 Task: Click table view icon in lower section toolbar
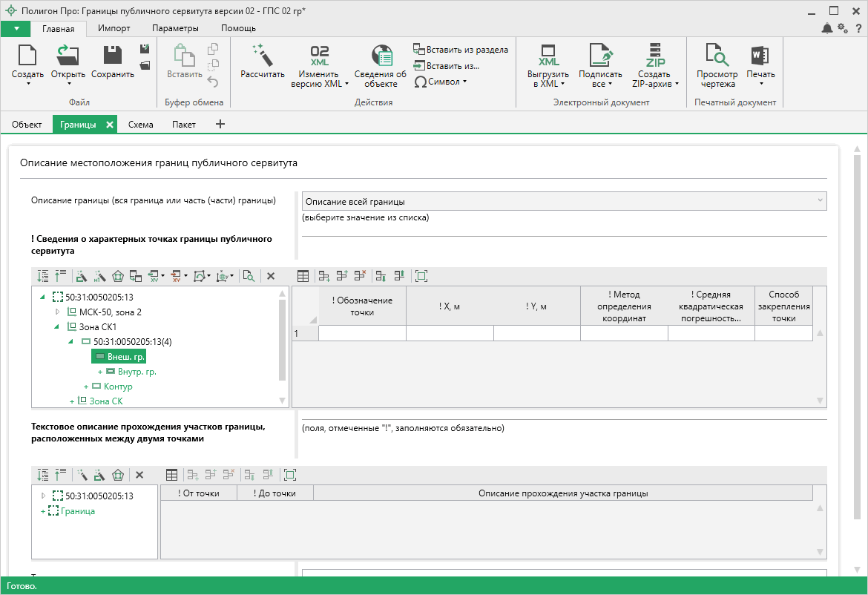coord(171,475)
